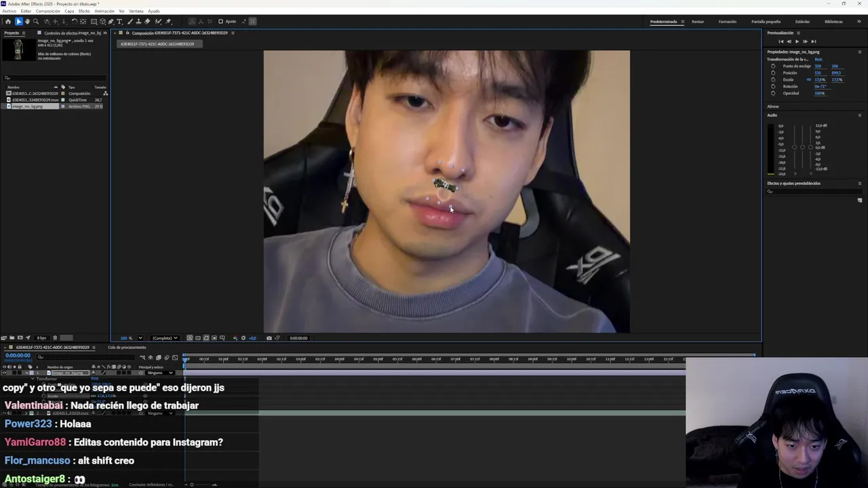Screen dimensions: 868x488
Task: Select the Selection arrow tool
Action: (19, 22)
